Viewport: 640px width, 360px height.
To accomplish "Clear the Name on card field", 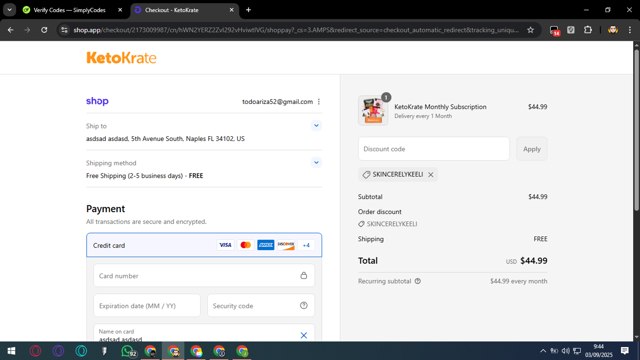I will pyautogui.click(x=304, y=335).
